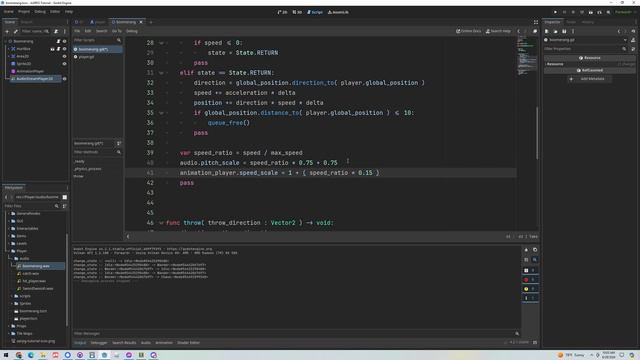Collapse the Player folder in FileSystem
Screen dimensions: 640x360
click(9, 251)
